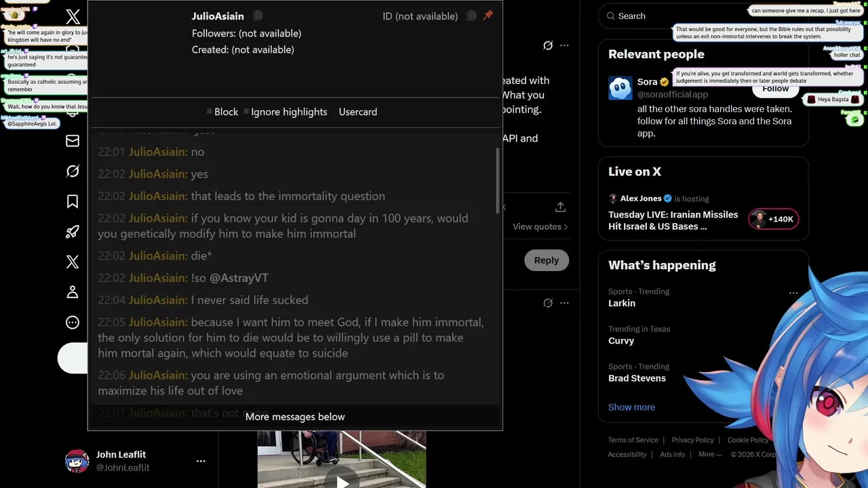Click the 'that leads to the immortality question' message
This screenshot has width=868, height=488.
(288, 196)
